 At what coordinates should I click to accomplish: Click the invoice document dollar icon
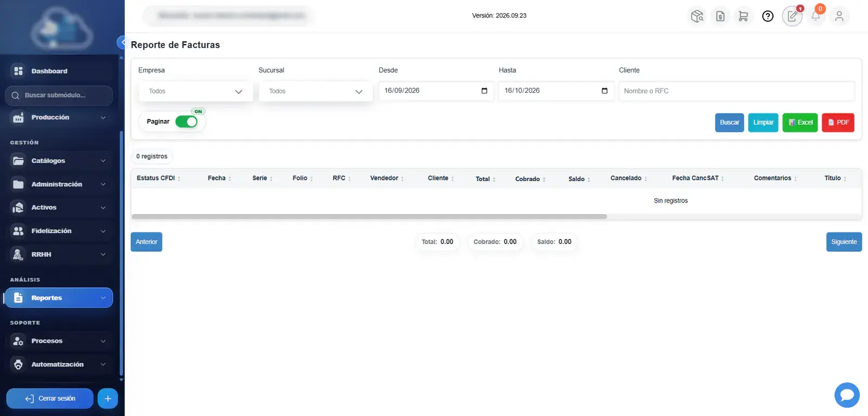[x=720, y=16]
